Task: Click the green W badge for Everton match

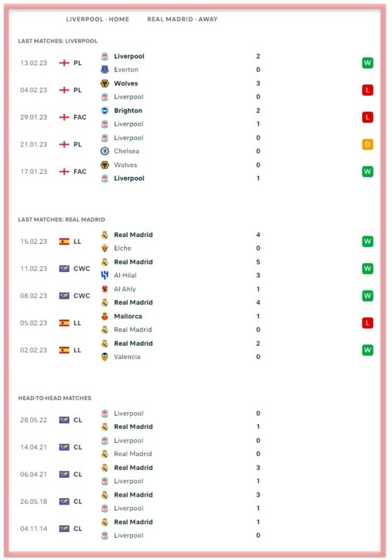Action: (367, 63)
